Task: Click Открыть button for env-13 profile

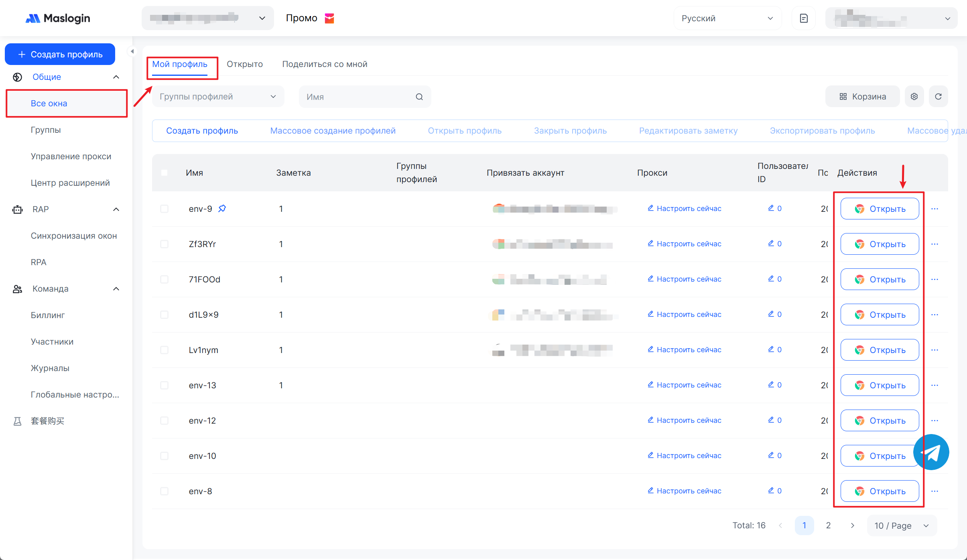Action: [880, 386]
